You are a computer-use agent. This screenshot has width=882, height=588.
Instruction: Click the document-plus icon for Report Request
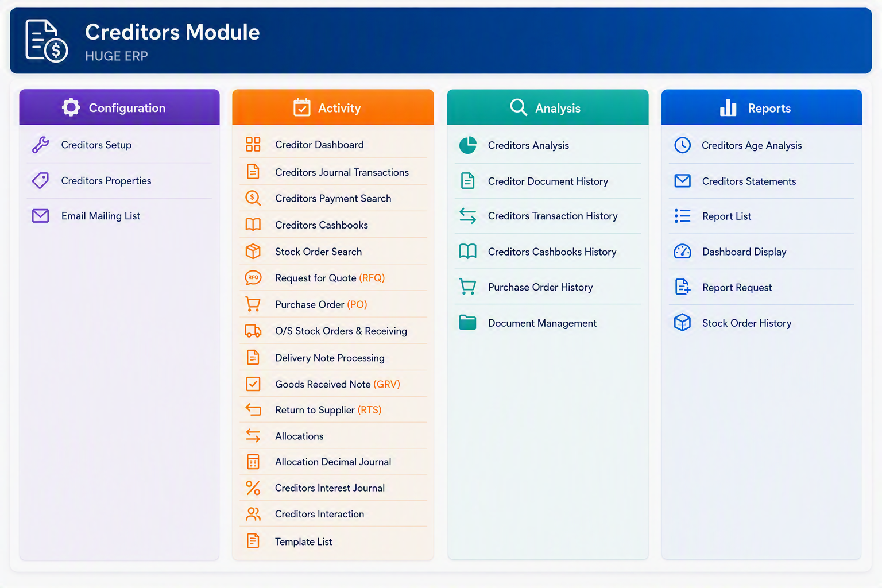(682, 287)
